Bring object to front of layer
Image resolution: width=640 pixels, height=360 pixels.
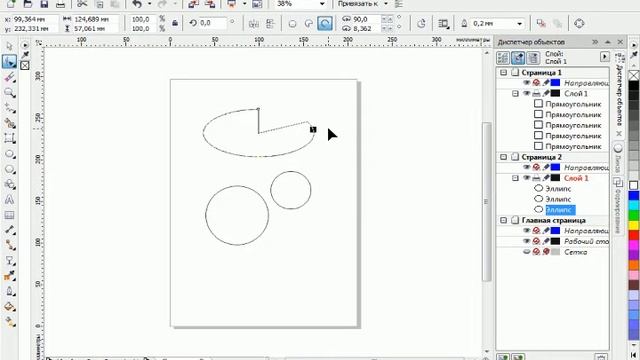541,23
